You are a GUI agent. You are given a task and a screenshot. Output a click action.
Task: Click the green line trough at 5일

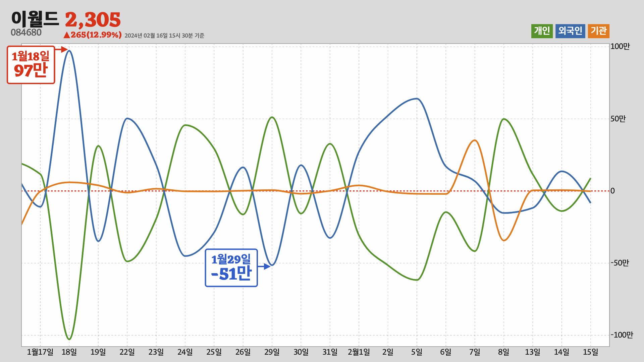pos(417,280)
